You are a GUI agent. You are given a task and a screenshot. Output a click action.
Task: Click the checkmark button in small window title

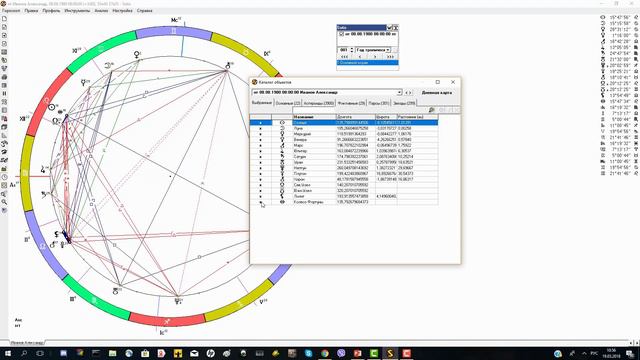[x=389, y=27]
